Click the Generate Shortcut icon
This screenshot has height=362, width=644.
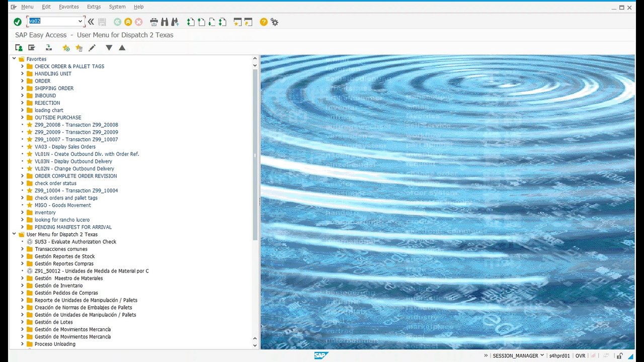248,22
